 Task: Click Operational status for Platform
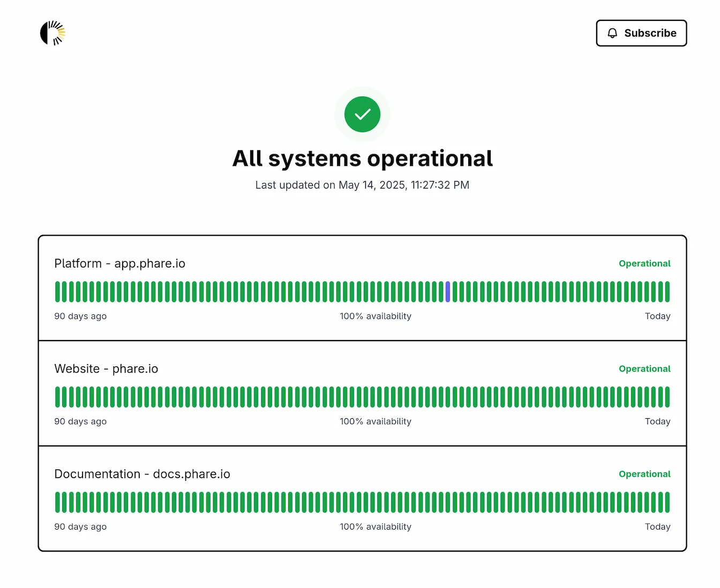pos(644,263)
